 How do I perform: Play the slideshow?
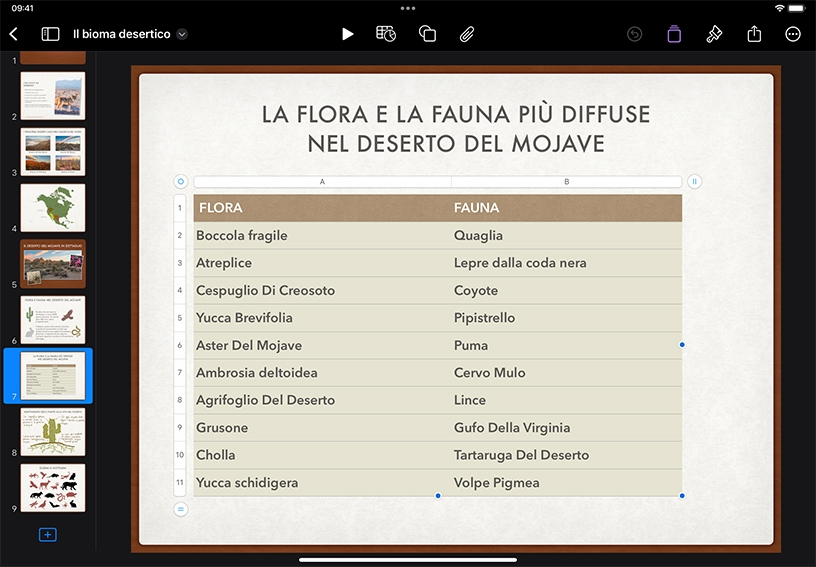(x=347, y=34)
